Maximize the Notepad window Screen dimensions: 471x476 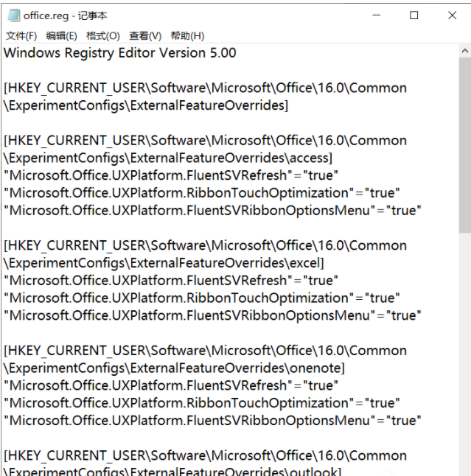pyautogui.click(x=414, y=15)
